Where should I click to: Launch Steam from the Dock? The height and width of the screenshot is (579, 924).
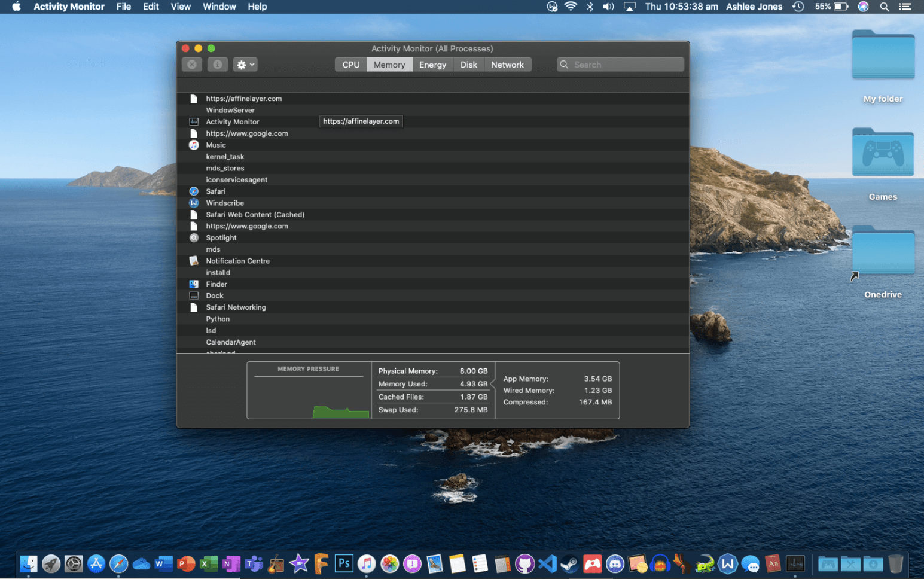(x=569, y=563)
